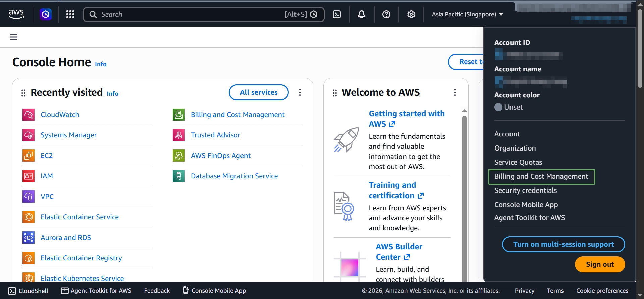644x299 pixels.
Task: Click the agent icon inside the search box
Action: pos(314,14)
